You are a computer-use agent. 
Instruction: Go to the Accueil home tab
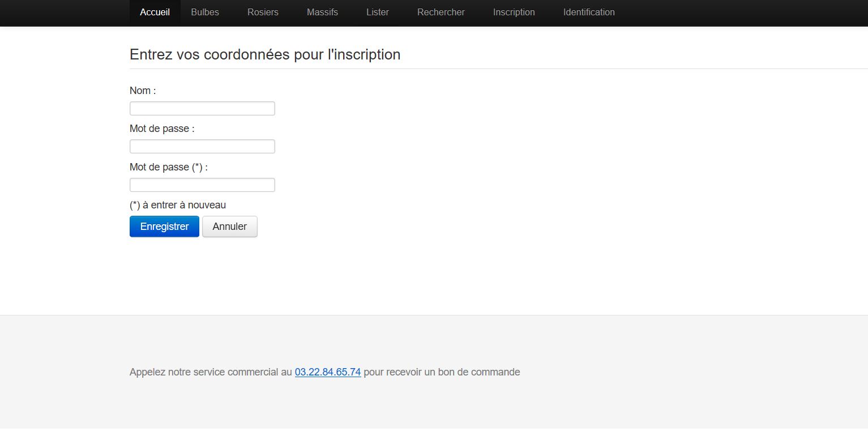pyautogui.click(x=155, y=12)
